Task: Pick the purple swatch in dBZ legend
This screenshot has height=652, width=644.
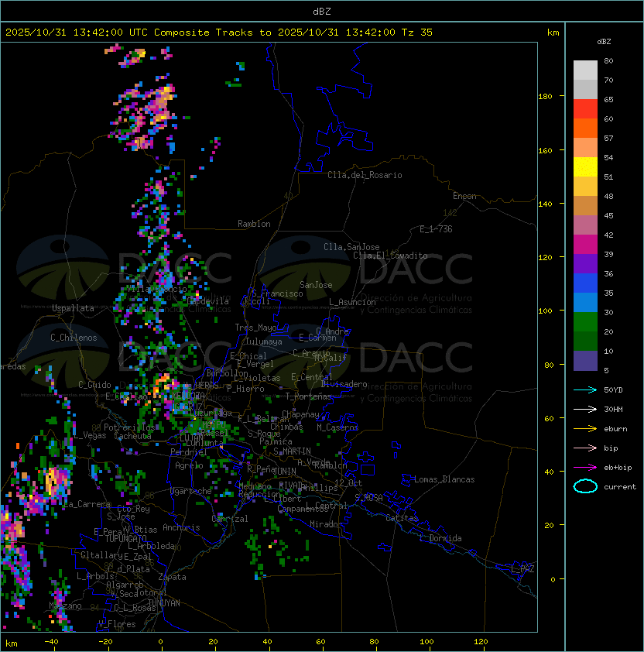Action: click(x=585, y=263)
